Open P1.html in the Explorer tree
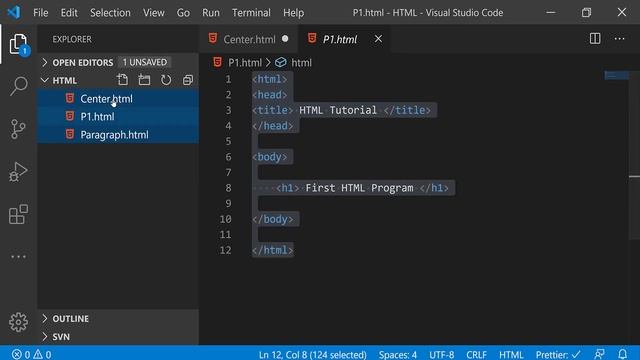 click(x=118, y=117)
